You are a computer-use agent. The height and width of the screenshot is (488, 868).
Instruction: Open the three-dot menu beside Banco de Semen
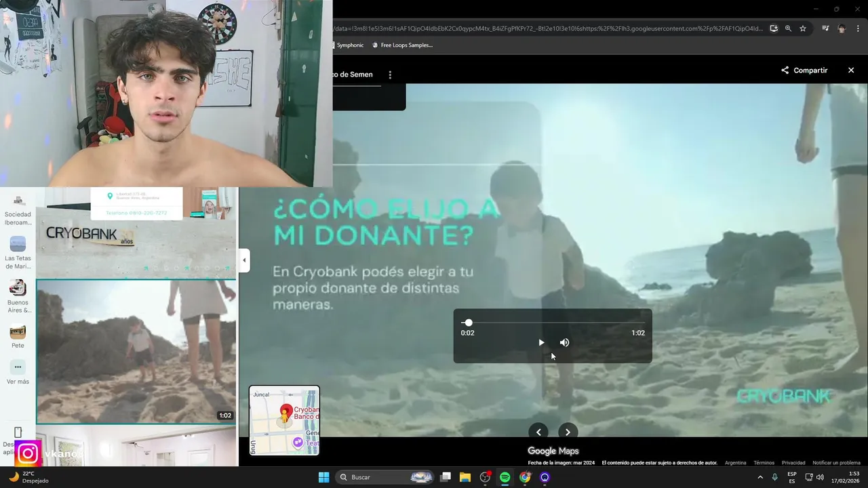click(389, 75)
